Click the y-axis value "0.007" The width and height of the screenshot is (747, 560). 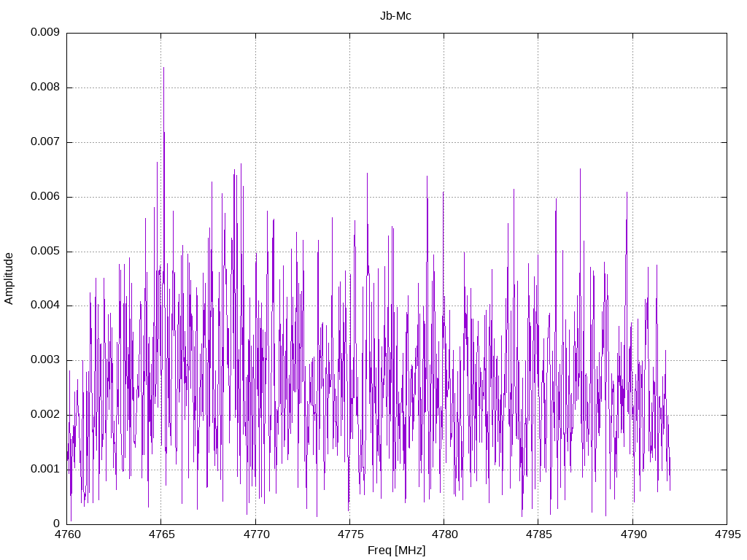tap(45, 141)
